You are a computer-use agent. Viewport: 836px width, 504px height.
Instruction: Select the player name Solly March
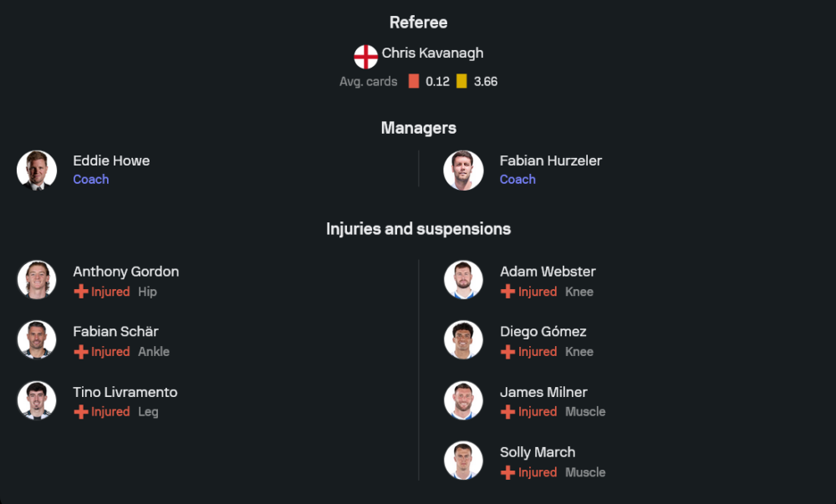point(538,452)
